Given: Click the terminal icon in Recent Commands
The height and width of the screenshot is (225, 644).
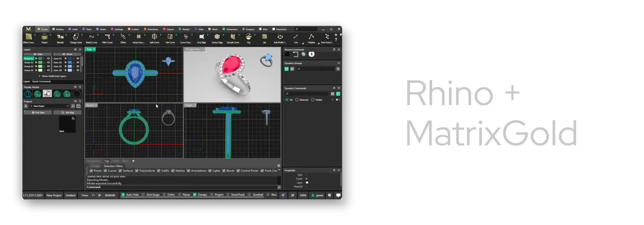Looking at the screenshot, I should pos(287,54).
